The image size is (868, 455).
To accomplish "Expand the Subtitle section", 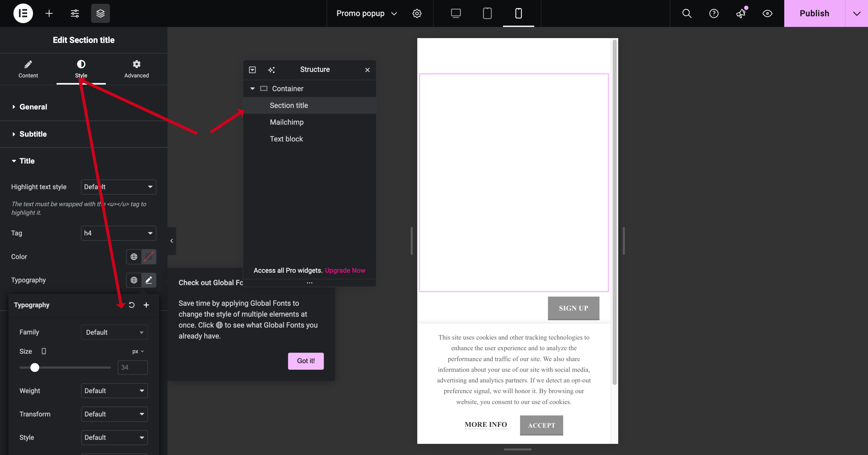I will click(x=84, y=134).
